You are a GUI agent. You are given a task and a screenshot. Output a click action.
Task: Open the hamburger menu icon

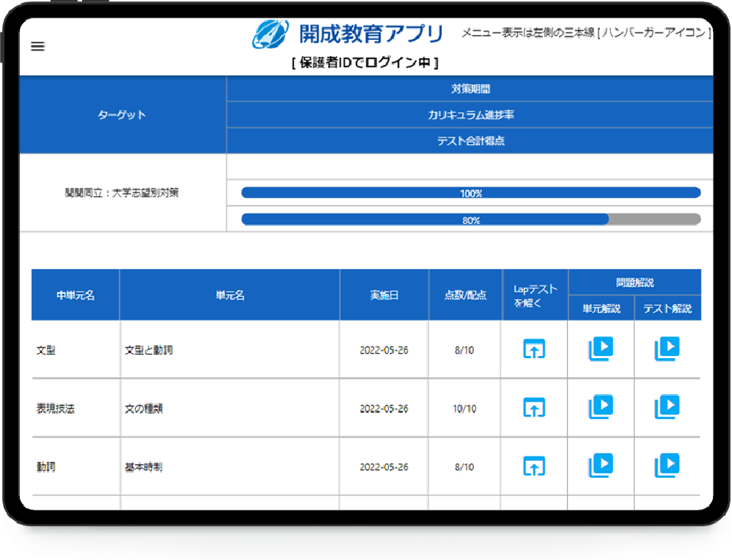pyautogui.click(x=38, y=46)
